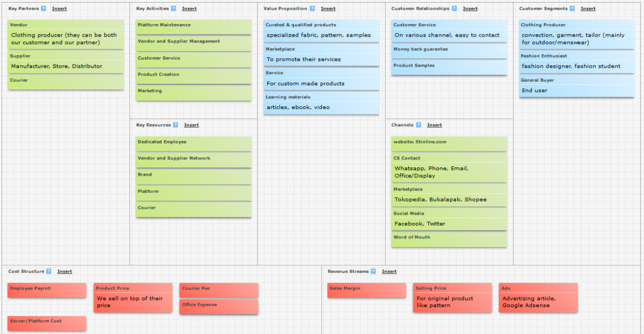This screenshot has height=334, width=644.
Task: Select the Sales Margin revenue note
Action: pyautogui.click(x=367, y=290)
